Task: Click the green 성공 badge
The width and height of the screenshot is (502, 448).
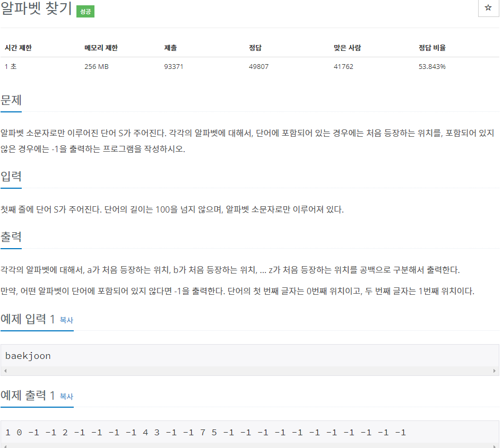Action: click(x=85, y=12)
